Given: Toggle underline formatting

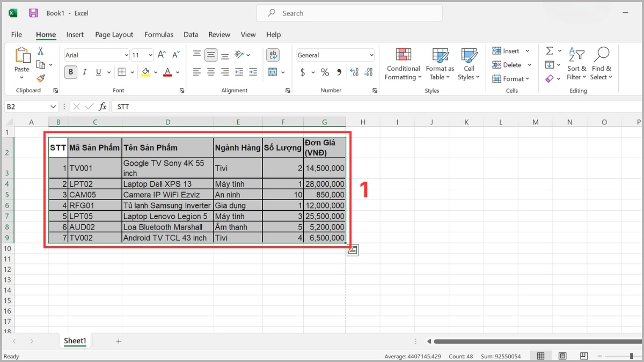Looking at the screenshot, I should 98,72.
